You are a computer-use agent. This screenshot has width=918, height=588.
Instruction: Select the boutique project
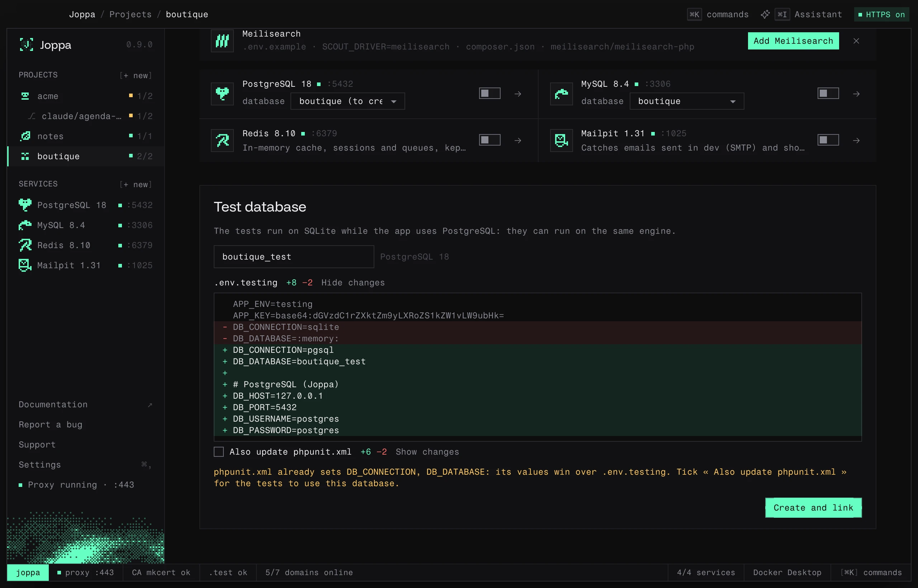(x=86, y=156)
